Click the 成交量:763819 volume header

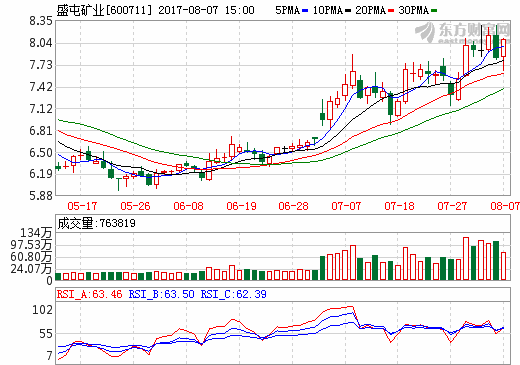[96, 223]
